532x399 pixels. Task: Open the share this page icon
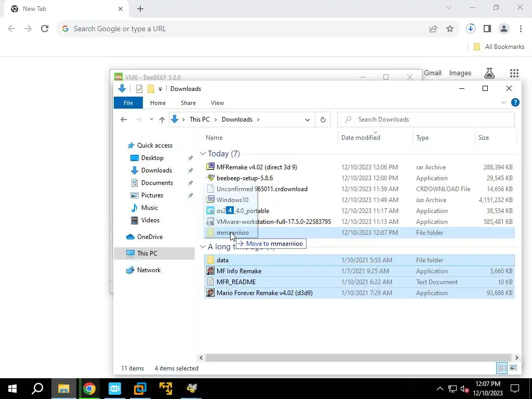(433, 29)
